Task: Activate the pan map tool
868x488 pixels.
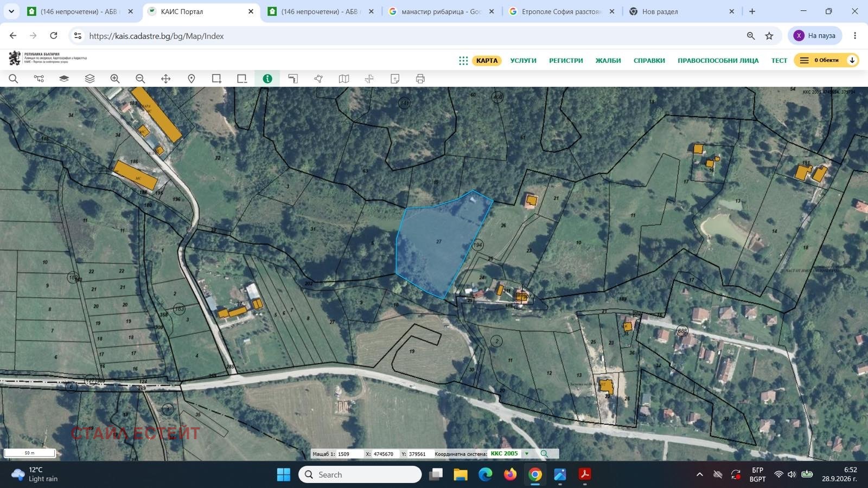Action: click(166, 79)
